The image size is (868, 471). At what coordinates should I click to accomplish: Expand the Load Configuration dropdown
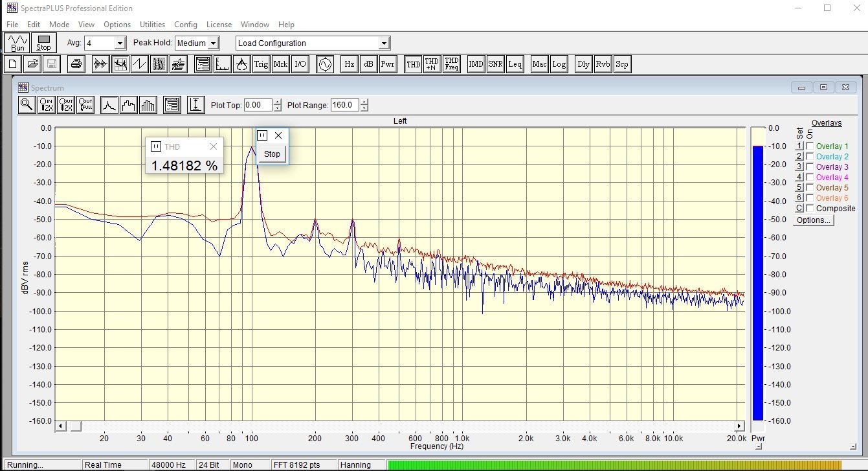coord(384,43)
